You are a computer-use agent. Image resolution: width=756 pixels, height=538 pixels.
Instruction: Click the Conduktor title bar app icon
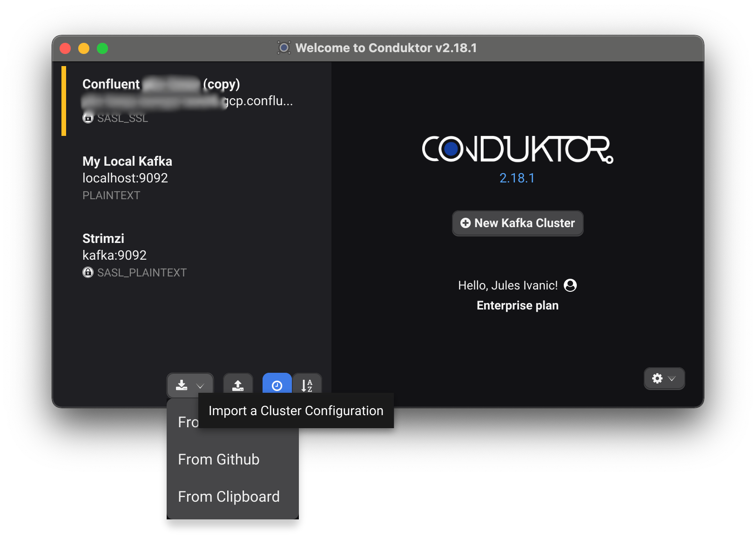284,48
